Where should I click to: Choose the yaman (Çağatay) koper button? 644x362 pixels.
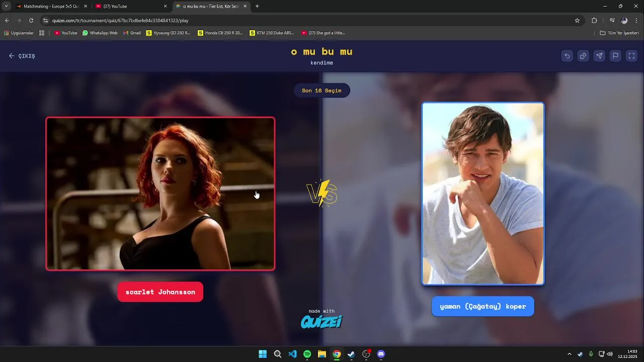pos(482,306)
